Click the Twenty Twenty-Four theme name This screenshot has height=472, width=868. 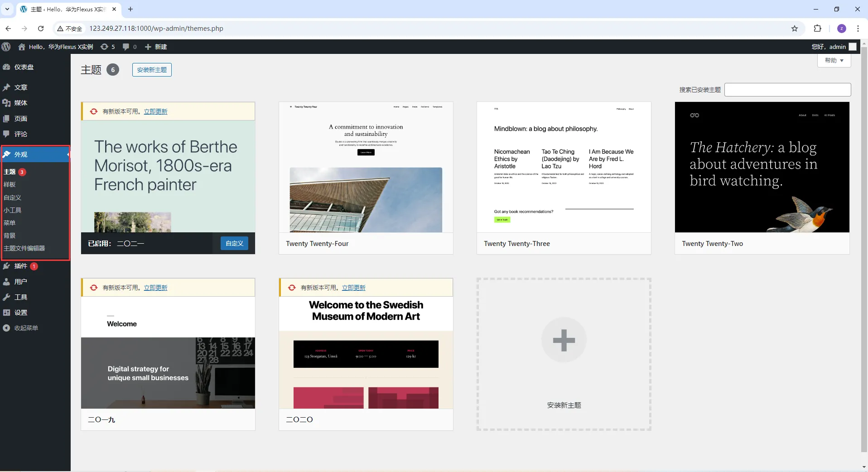click(317, 244)
